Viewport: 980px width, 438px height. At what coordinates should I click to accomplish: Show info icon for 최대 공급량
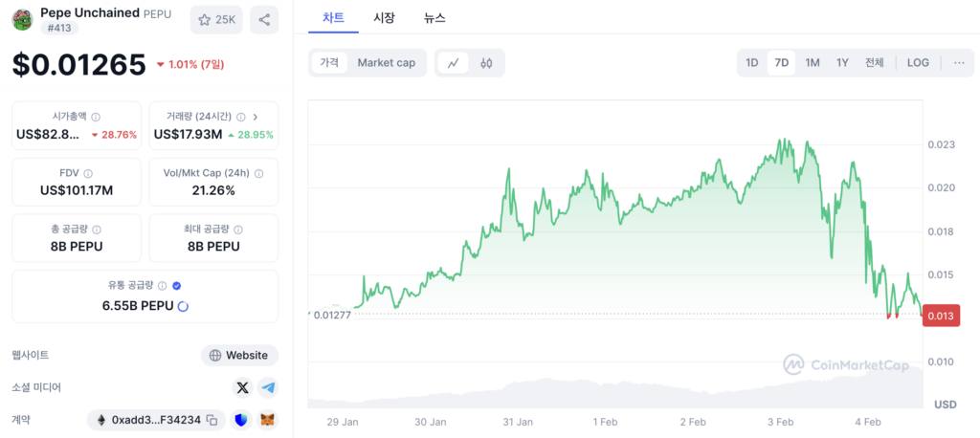(238, 230)
